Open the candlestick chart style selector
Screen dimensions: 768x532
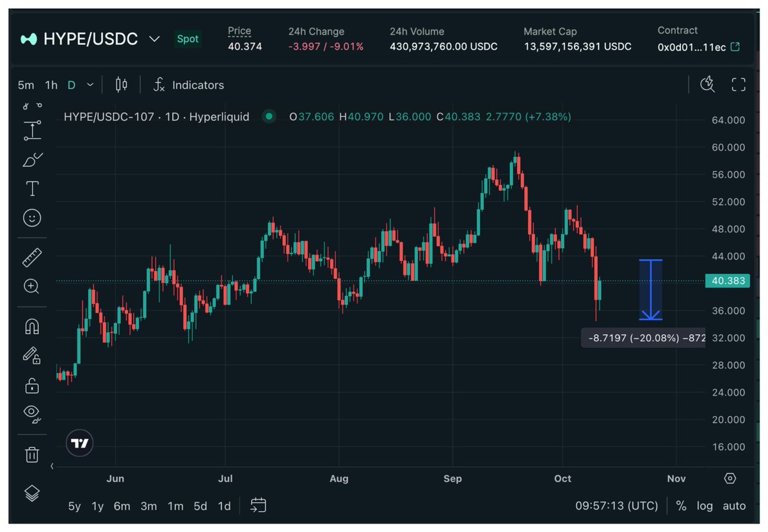pyautogui.click(x=122, y=85)
